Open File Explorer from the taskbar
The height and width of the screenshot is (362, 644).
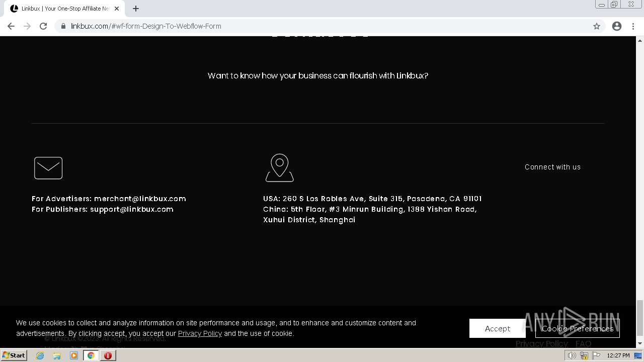57,355
